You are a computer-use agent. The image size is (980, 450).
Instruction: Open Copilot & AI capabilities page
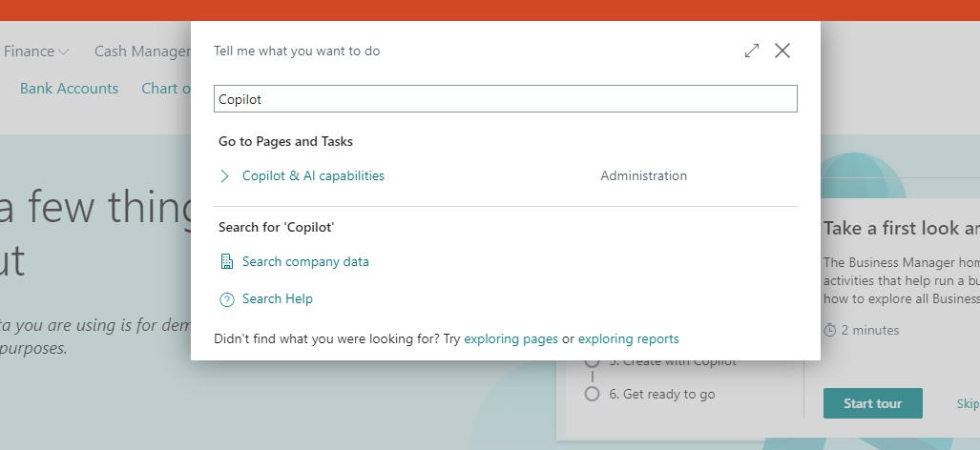click(x=313, y=176)
